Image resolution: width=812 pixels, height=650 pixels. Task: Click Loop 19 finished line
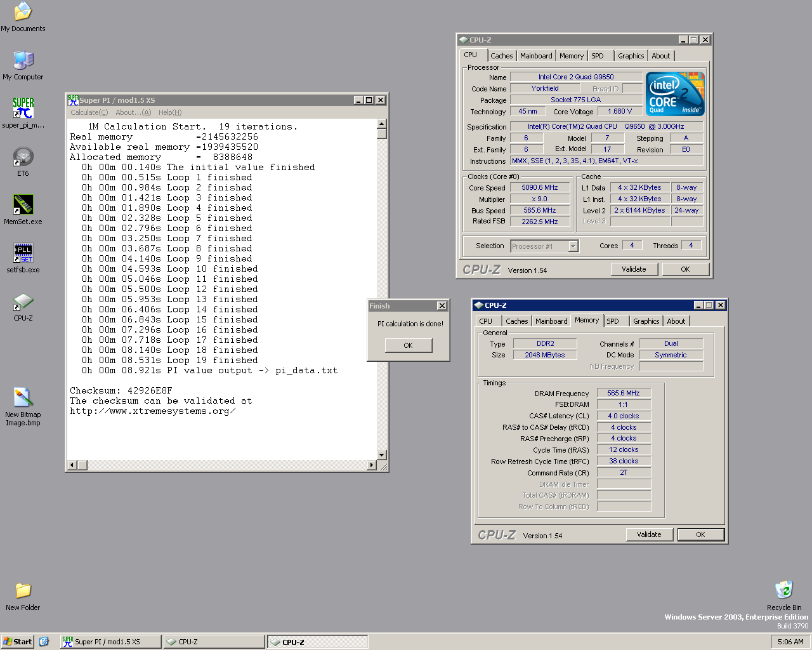click(170, 361)
